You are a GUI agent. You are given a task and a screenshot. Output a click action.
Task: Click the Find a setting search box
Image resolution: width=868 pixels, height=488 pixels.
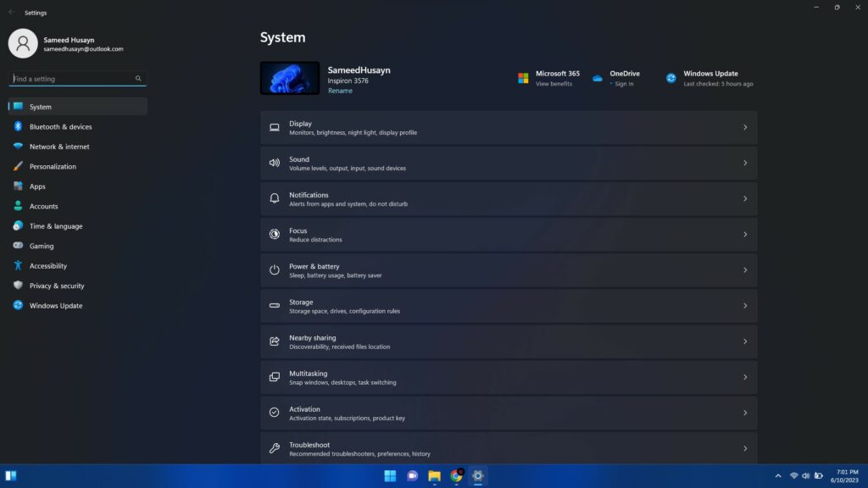(72, 79)
